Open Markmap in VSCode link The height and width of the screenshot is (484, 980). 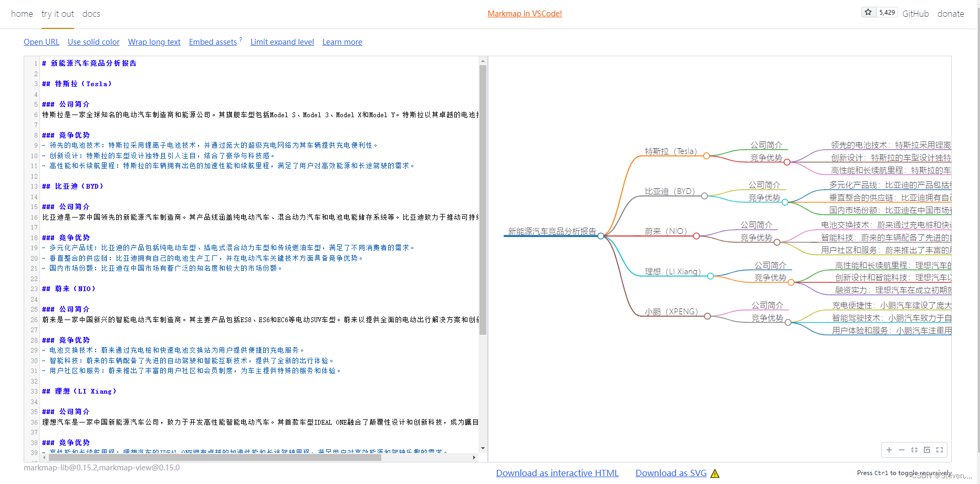(x=525, y=14)
